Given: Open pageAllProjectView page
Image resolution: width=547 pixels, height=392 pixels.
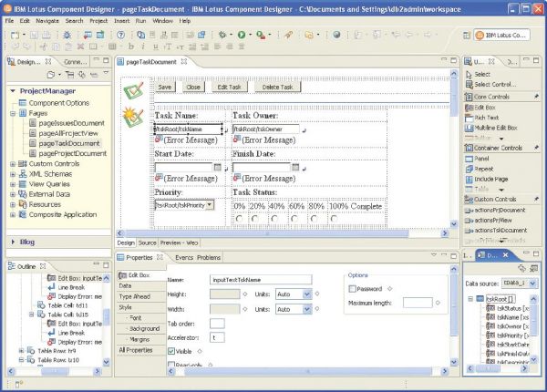Looking at the screenshot, I should pyautogui.click(x=64, y=133).
